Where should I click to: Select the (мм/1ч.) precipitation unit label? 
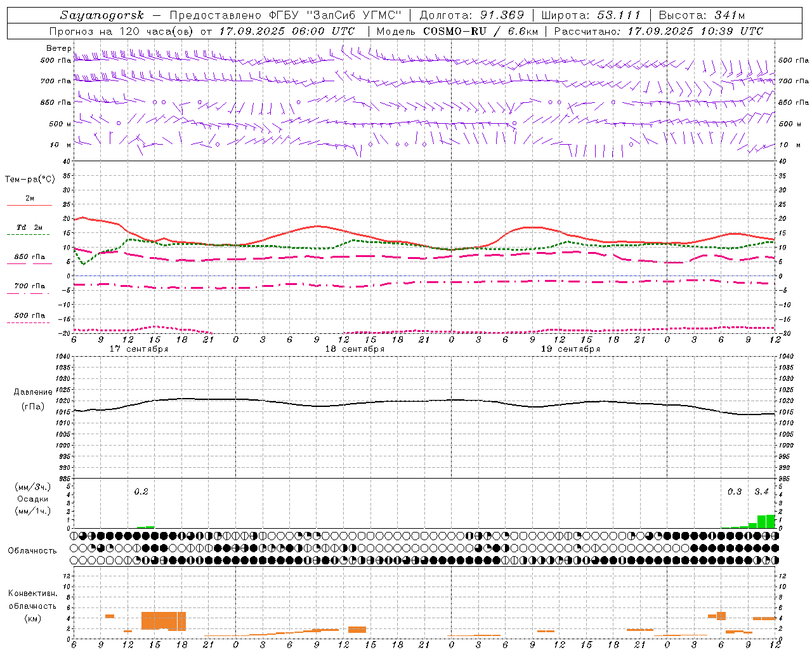pyautogui.click(x=33, y=511)
